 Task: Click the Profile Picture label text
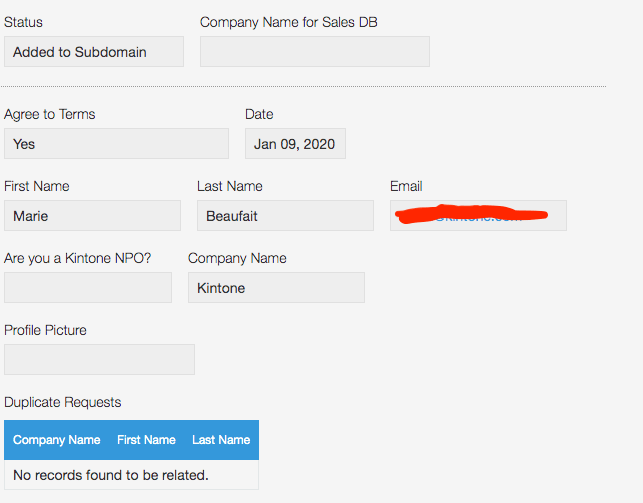(45, 330)
